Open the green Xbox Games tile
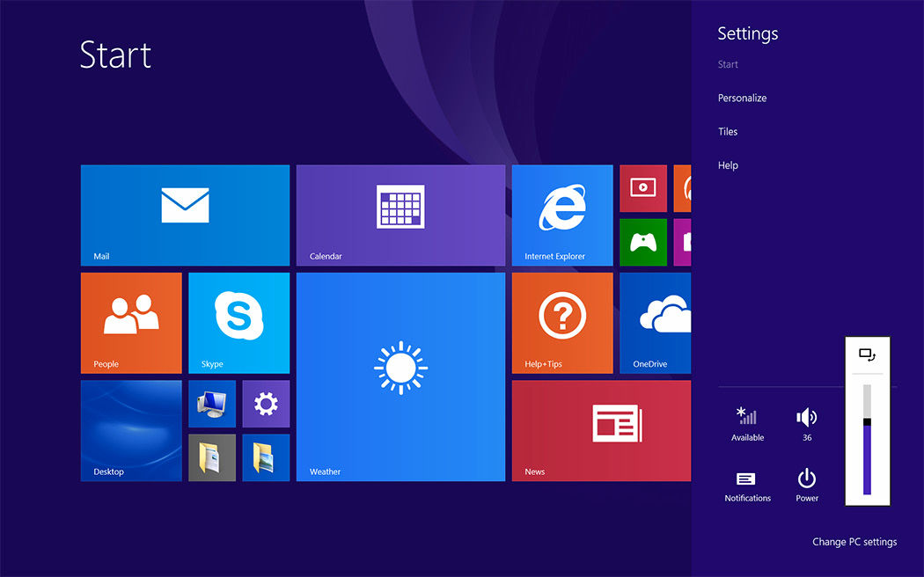The height and width of the screenshot is (577, 924). point(643,243)
